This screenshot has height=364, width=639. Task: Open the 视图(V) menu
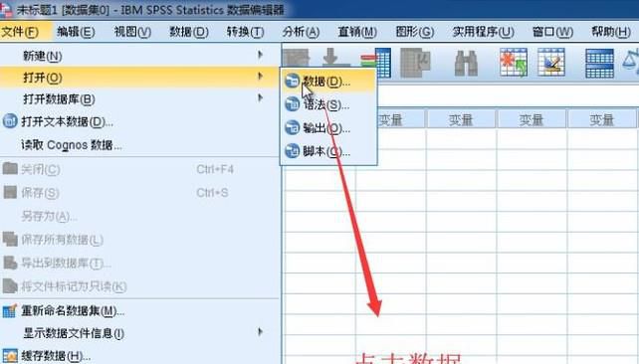tap(132, 32)
